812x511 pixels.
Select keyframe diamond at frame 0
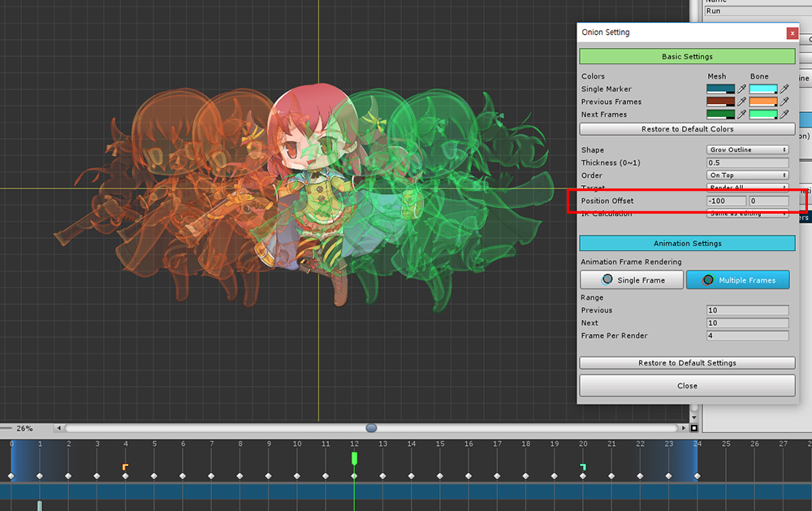click(11, 476)
